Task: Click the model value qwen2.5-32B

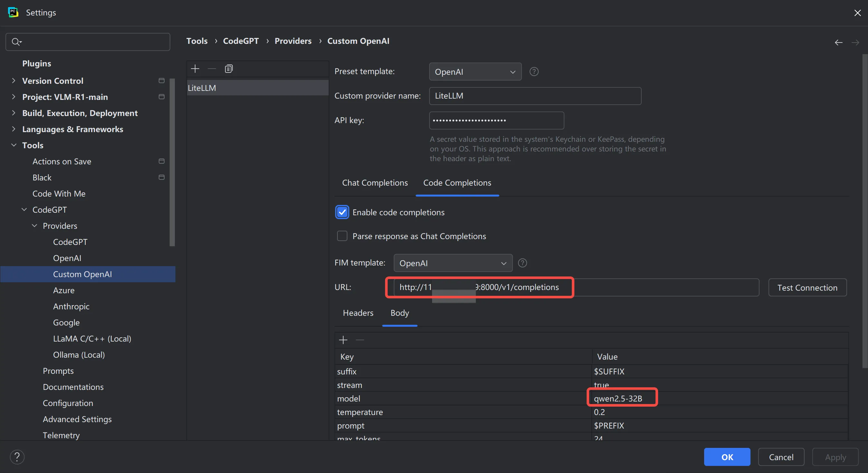Action: click(618, 399)
